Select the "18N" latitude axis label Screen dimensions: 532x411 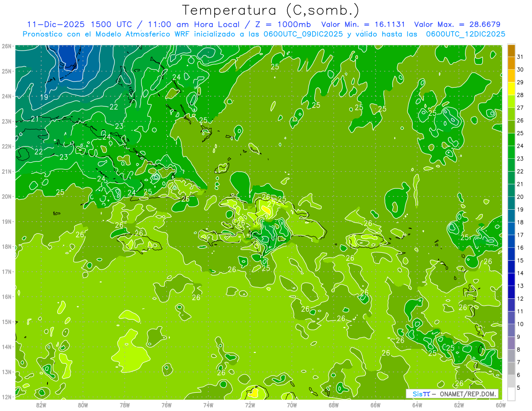click(x=6, y=247)
